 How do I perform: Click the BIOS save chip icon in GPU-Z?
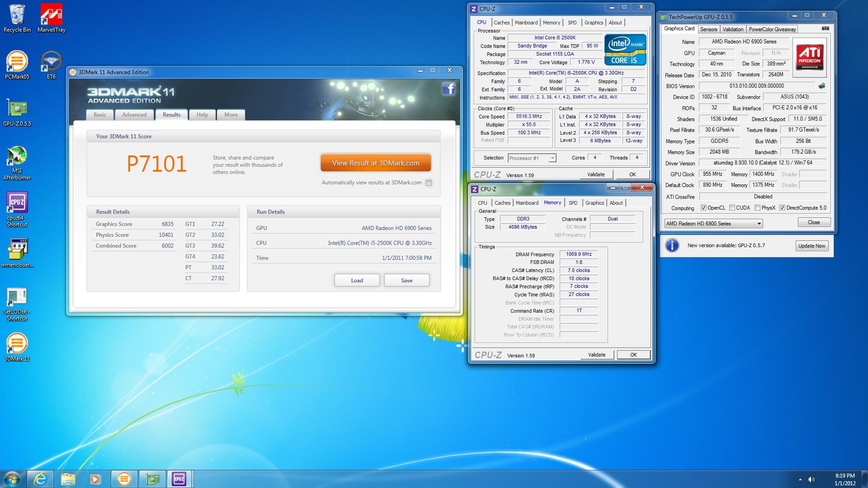822,85
